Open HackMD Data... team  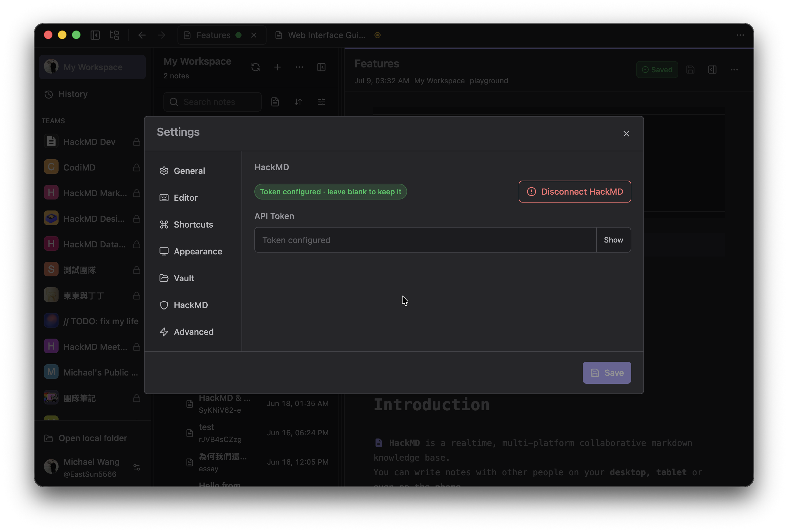click(94, 244)
